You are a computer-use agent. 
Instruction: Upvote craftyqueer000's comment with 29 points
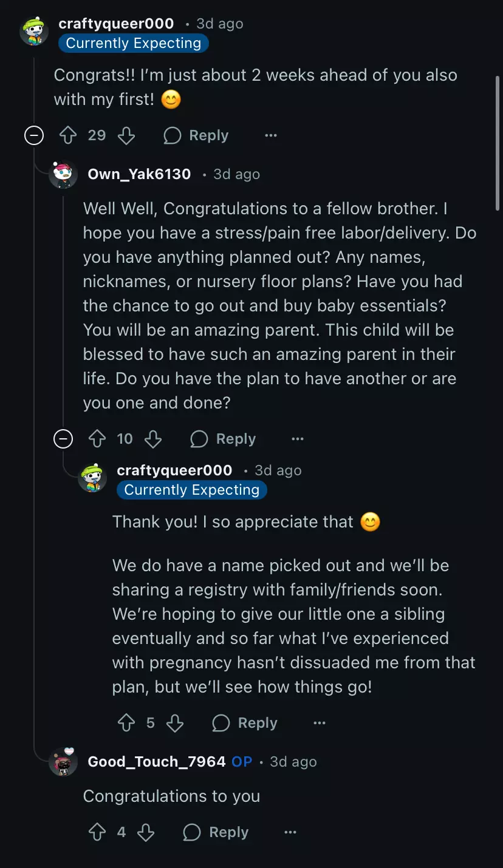(68, 135)
